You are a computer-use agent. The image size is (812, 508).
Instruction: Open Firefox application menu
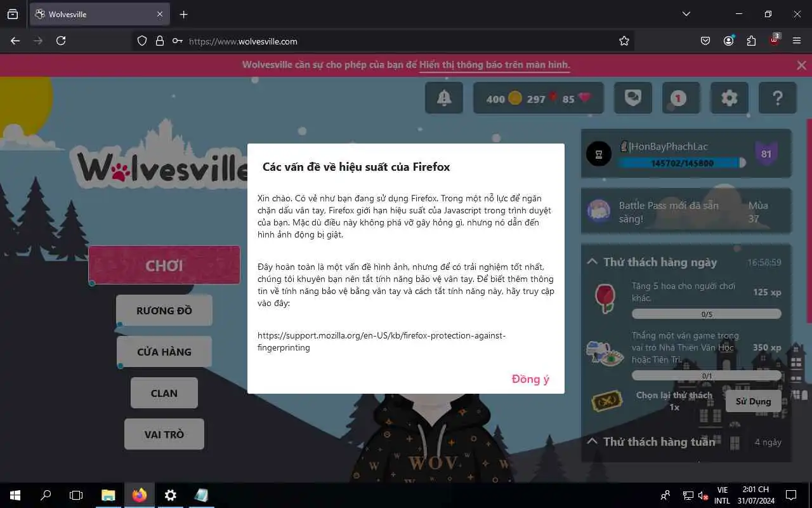pos(797,41)
